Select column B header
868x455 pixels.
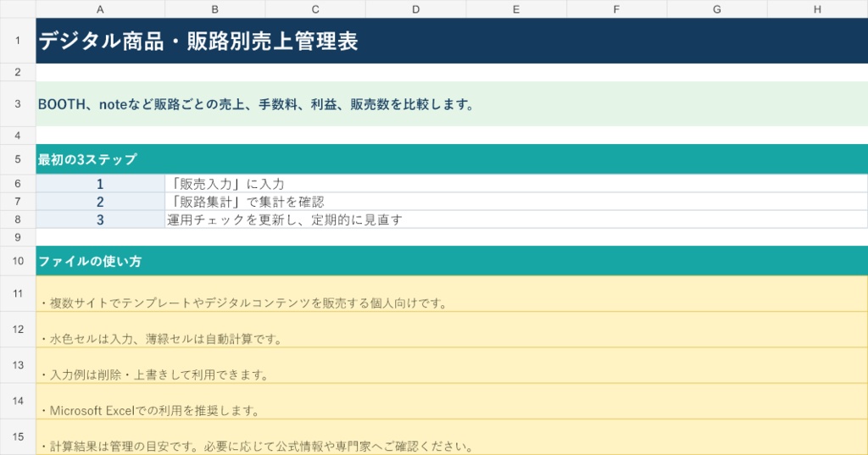(x=214, y=8)
